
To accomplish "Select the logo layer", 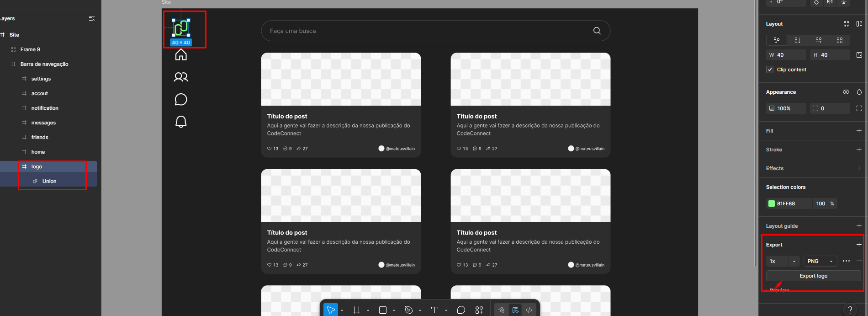I will [x=37, y=166].
